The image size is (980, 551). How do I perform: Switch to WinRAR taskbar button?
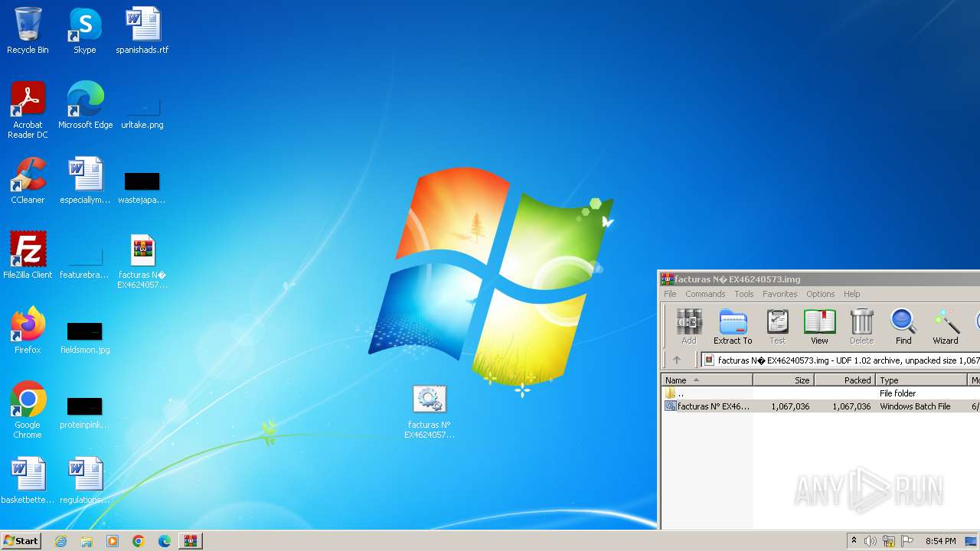[x=191, y=541]
